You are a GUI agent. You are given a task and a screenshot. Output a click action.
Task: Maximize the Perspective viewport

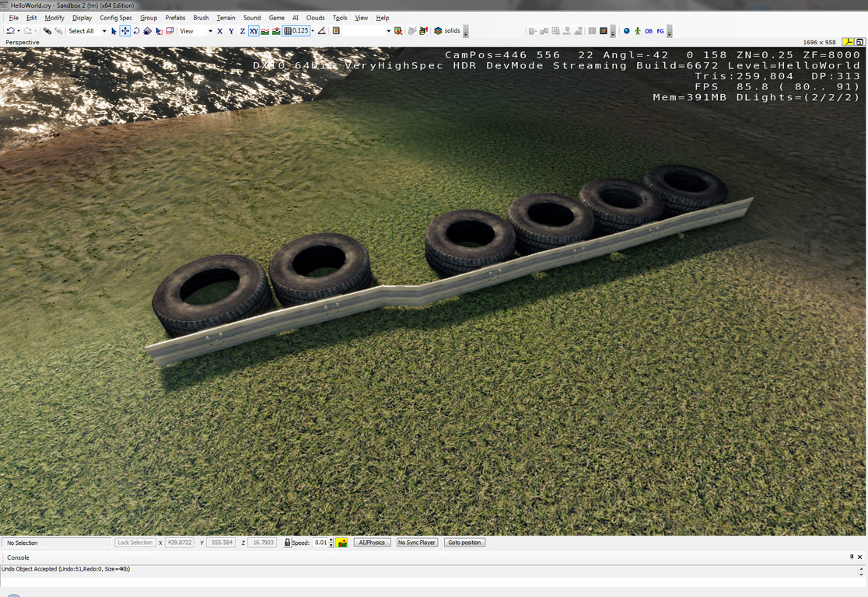coord(859,42)
